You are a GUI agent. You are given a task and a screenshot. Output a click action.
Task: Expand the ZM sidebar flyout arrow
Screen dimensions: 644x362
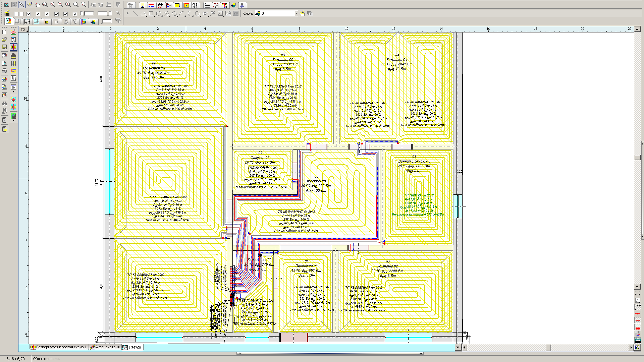pos(13,92)
